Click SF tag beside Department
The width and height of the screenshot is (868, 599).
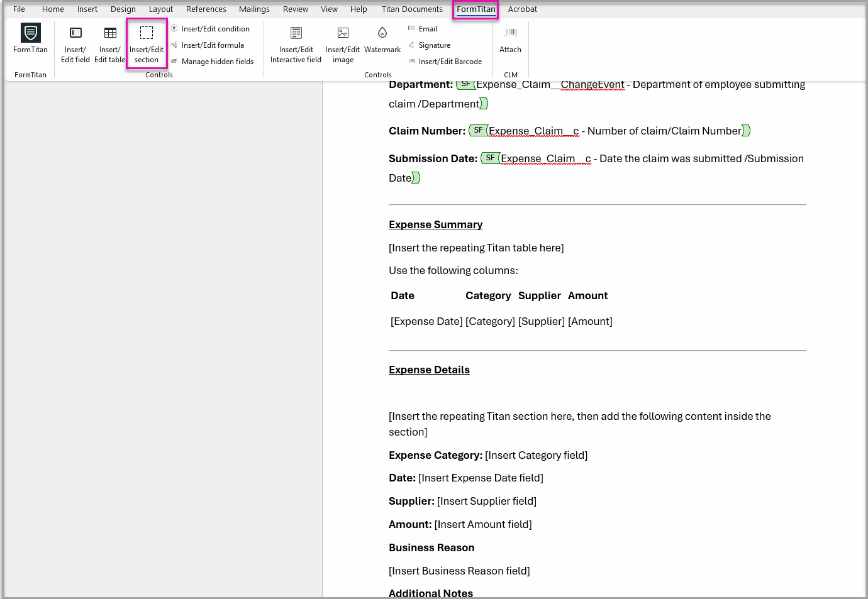[x=465, y=84]
